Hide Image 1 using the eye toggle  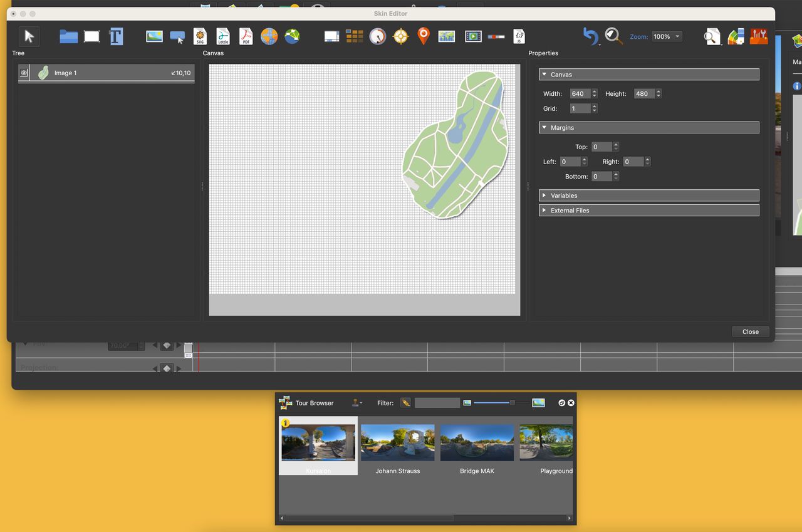click(x=23, y=72)
